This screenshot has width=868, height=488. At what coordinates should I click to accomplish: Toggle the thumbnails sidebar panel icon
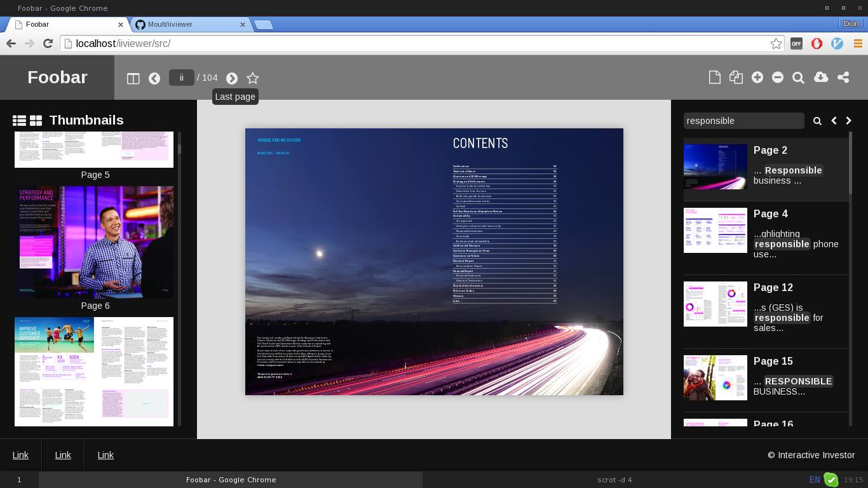[133, 78]
